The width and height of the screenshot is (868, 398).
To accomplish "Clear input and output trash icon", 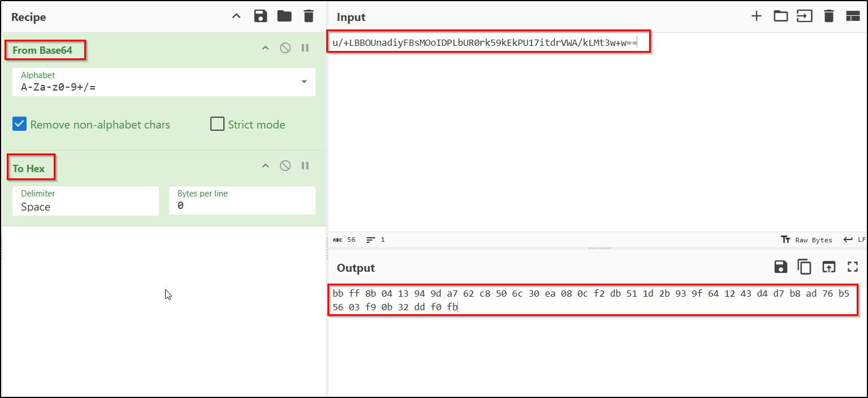I will (829, 16).
